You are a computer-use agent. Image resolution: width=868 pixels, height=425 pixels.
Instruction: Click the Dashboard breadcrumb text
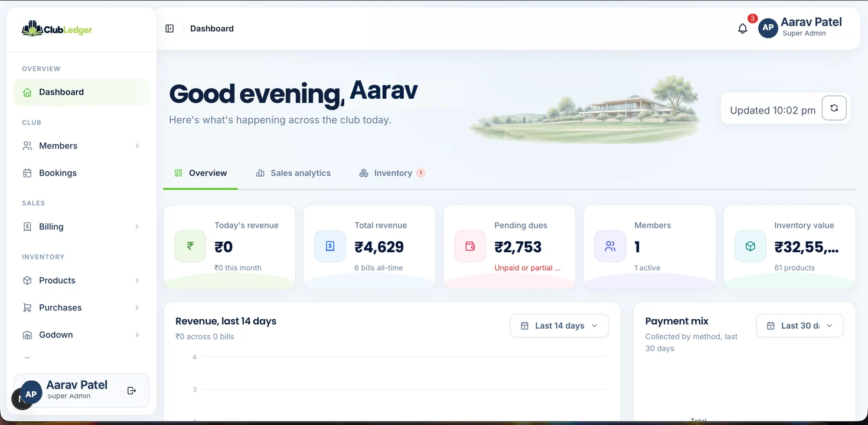coord(212,28)
